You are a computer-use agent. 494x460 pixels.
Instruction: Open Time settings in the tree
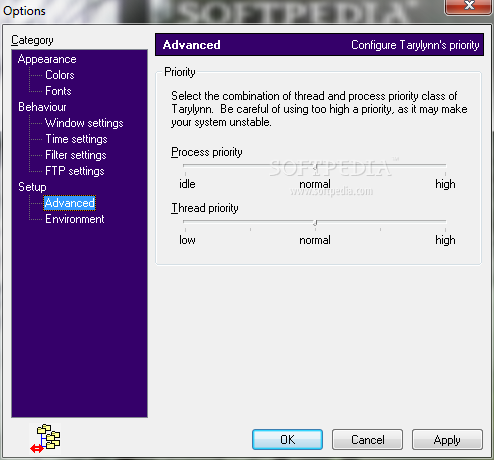(76, 139)
